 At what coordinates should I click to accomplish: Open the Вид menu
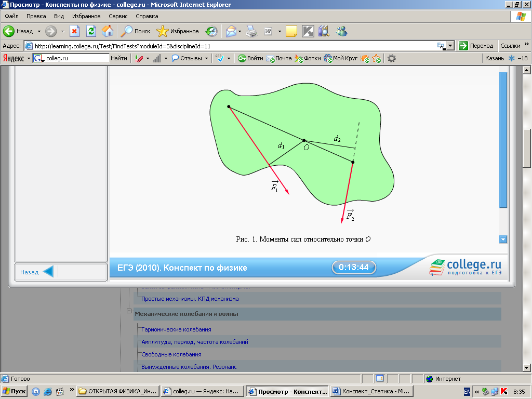click(59, 16)
